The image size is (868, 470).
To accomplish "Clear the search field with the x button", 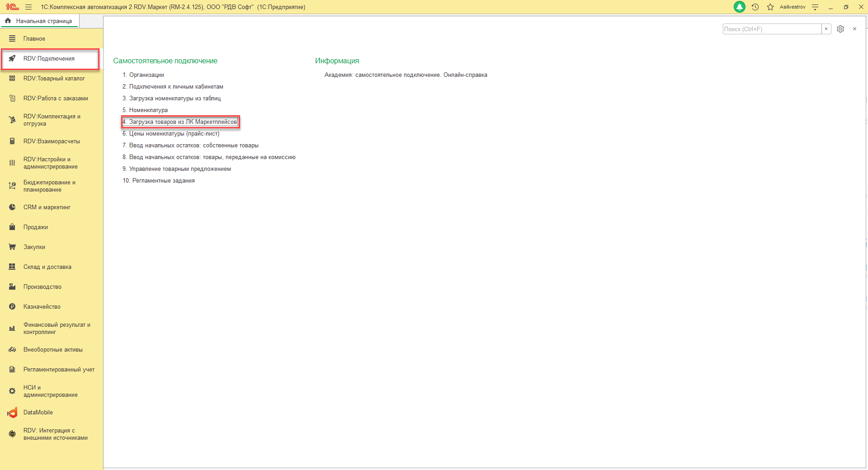I will 826,29.
